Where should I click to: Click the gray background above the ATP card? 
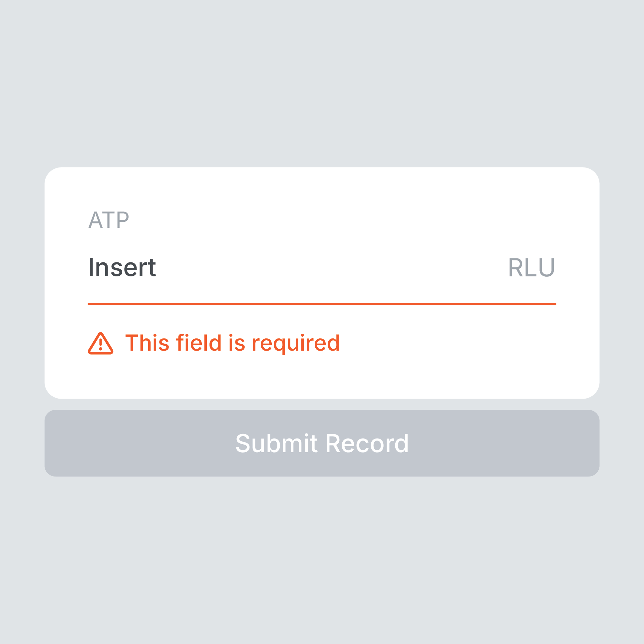click(x=322, y=83)
